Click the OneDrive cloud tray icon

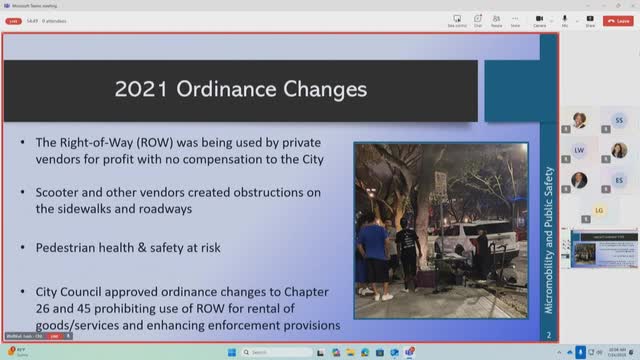(570, 352)
